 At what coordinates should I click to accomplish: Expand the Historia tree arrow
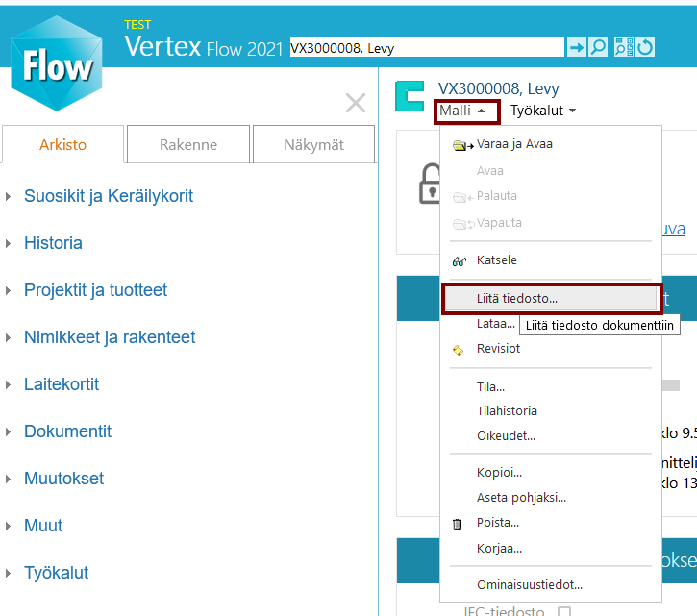tap(8, 243)
